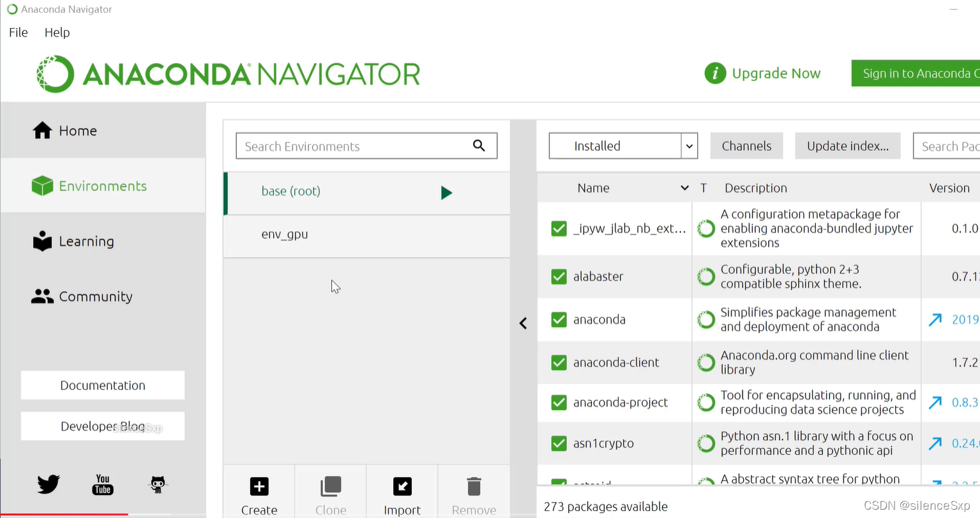
Task: Click the type circle icon for alabaster
Action: [706, 277]
